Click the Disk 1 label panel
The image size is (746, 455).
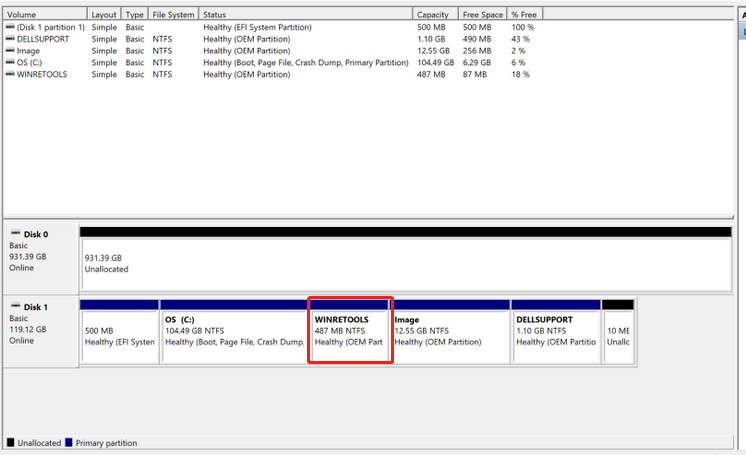coord(41,332)
